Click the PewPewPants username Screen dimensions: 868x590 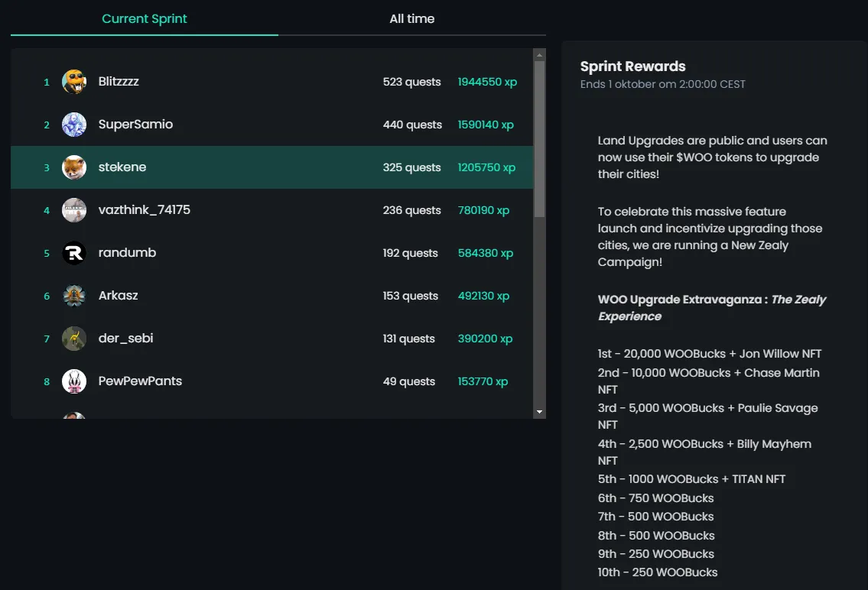click(140, 381)
